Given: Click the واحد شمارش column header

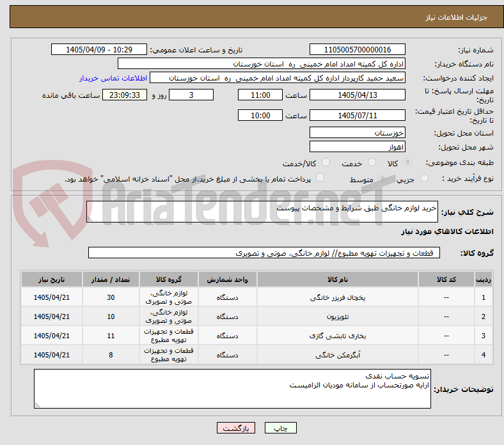Looking at the screenshot, I should point(227,279).
